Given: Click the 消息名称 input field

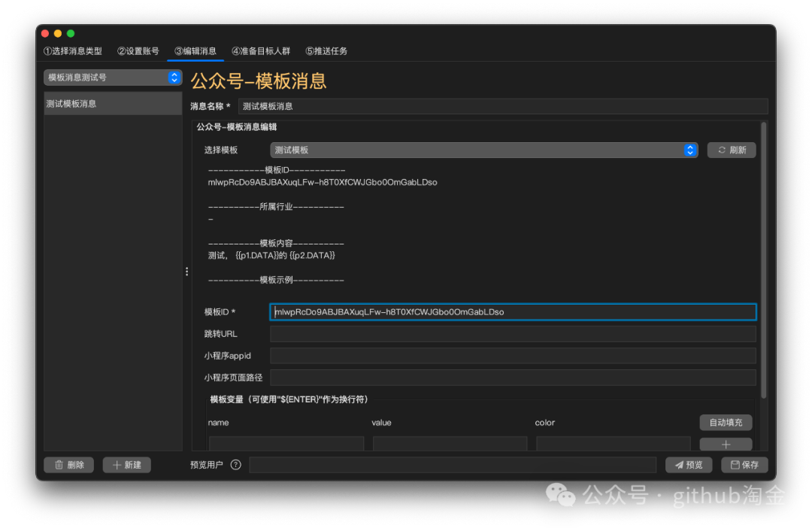Looking at the screenshot, I should click(x=503, y=106).
